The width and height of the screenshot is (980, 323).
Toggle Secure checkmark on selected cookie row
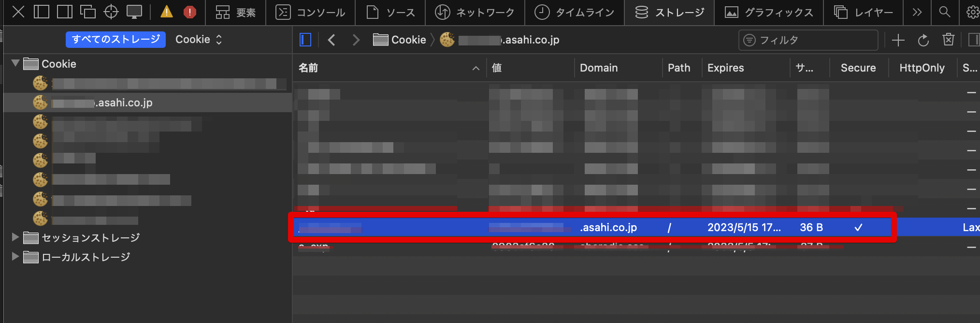pos(858,228)
